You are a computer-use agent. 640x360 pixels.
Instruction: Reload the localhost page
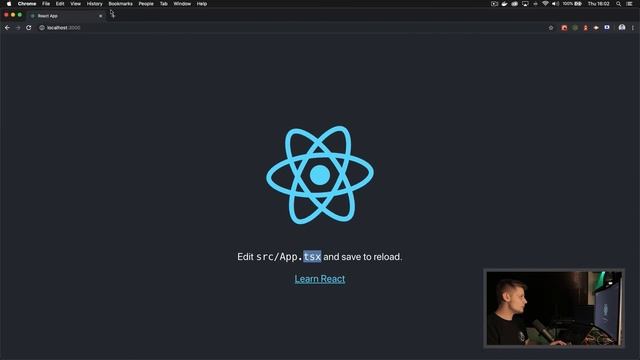(x=29, y=28)
